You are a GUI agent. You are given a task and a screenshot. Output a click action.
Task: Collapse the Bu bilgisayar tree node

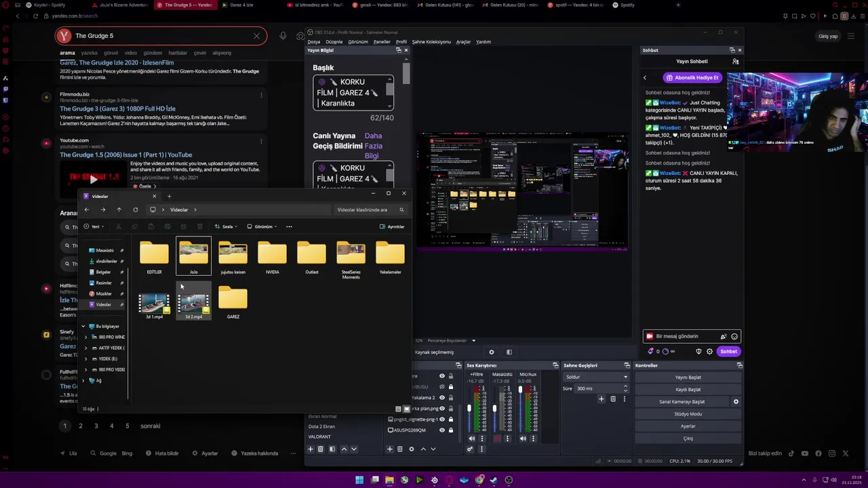coord(83,326)
